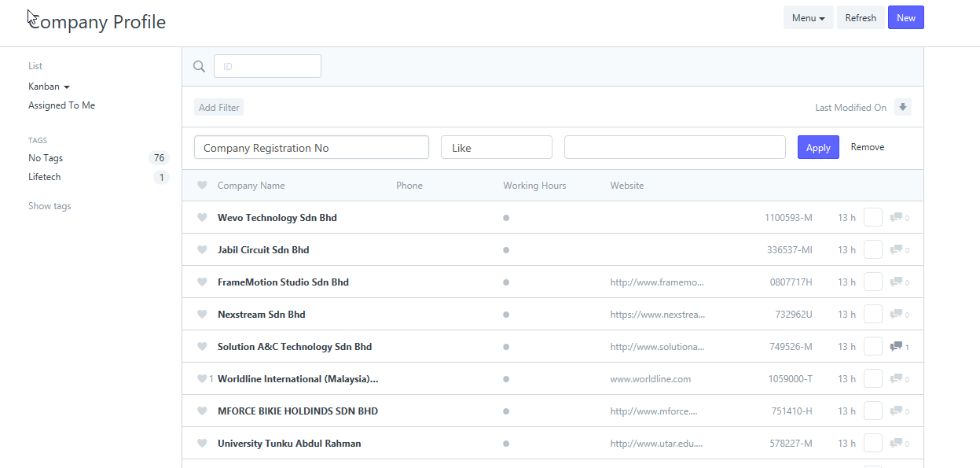Filter by Lifetech tag

(45, 177)
